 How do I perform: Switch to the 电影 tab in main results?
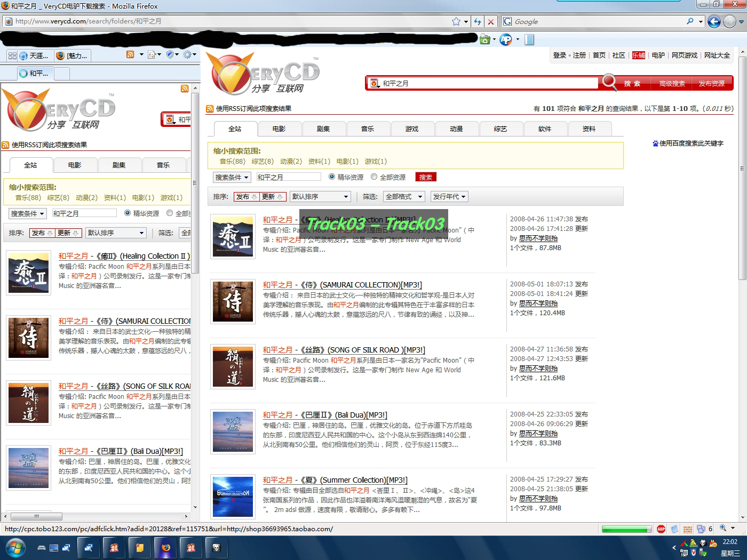click(279, 129)
